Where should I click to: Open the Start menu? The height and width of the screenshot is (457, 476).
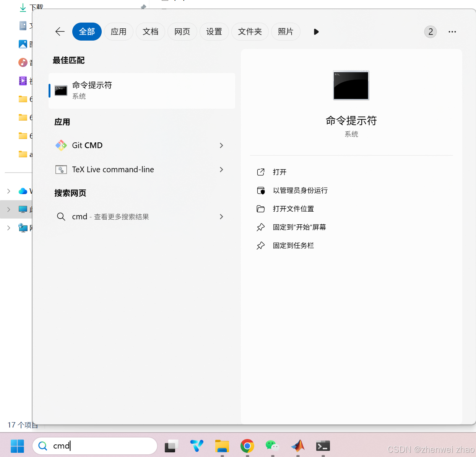[17, 446]
